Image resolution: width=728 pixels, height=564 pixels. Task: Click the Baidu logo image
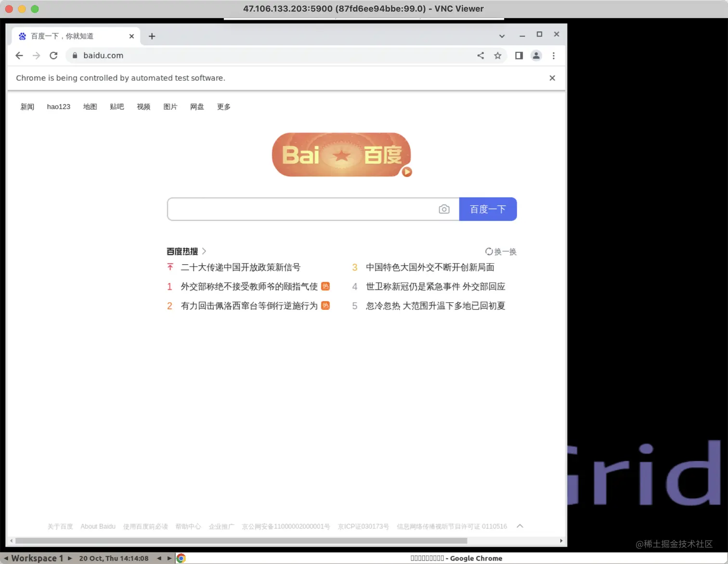(341, 154)
